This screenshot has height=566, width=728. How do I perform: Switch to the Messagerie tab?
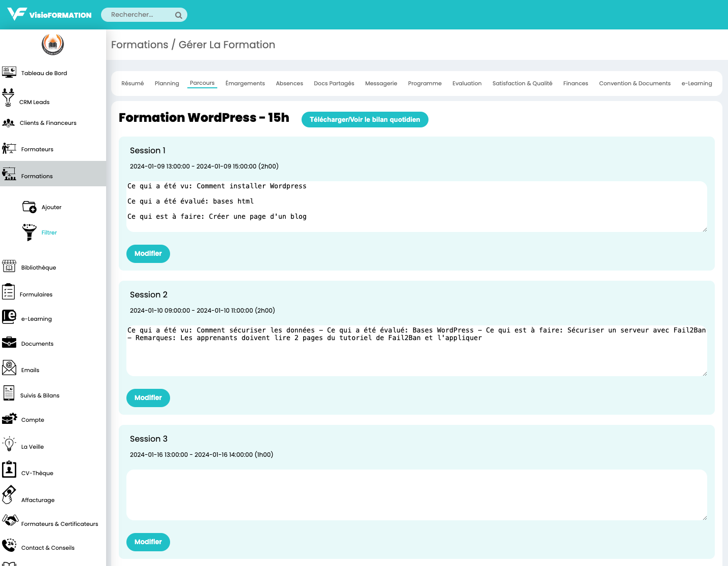(381, 83)
